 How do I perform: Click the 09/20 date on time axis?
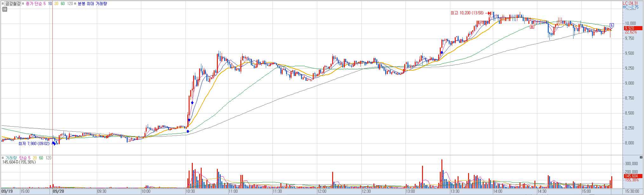coord(58,192)
